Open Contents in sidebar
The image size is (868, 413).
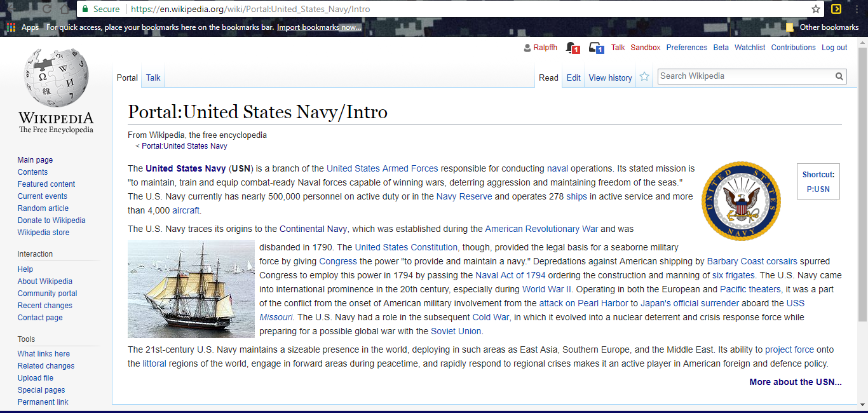pos(32,172)
